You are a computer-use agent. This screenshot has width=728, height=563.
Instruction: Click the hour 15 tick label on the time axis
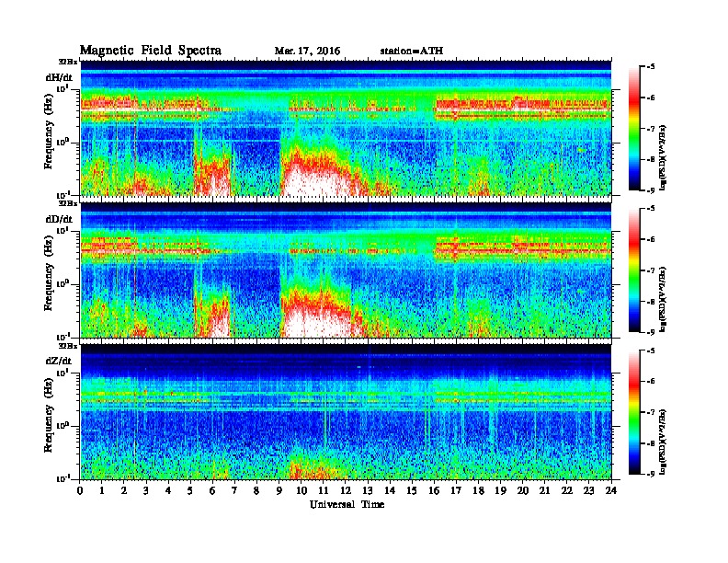tap(412, 491)
